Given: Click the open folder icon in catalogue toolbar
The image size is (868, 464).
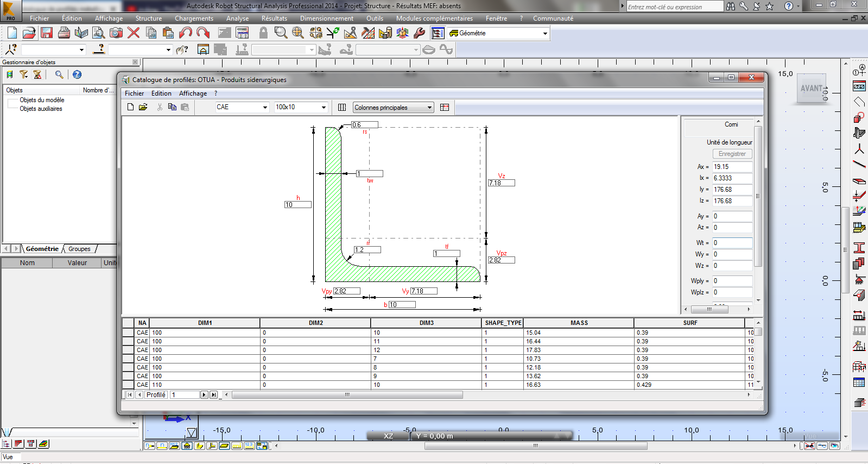Looking at the screenshot, I should tap(143, 107).
